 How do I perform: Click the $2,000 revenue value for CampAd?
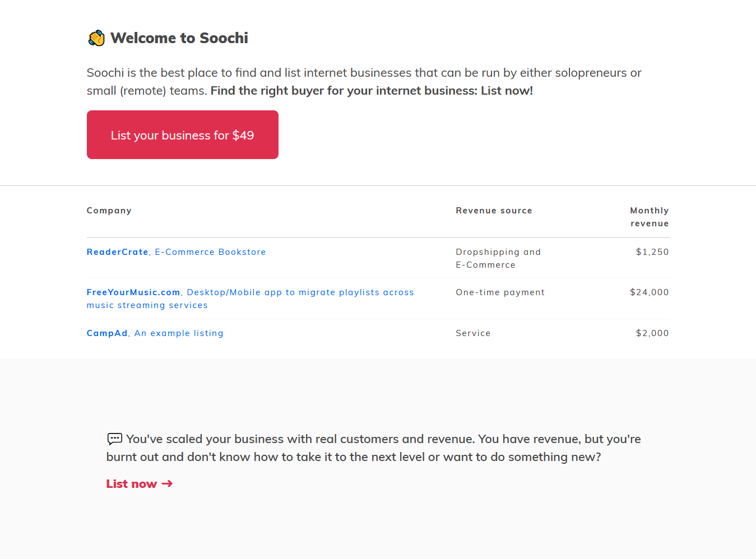(x=652, y=333)
